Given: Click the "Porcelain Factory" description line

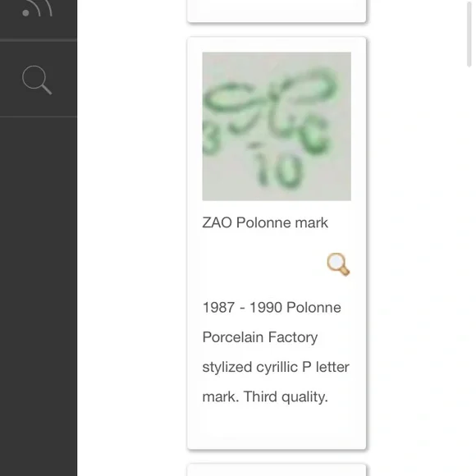Looking at the screenshot, I should click(x=260, y=337).
